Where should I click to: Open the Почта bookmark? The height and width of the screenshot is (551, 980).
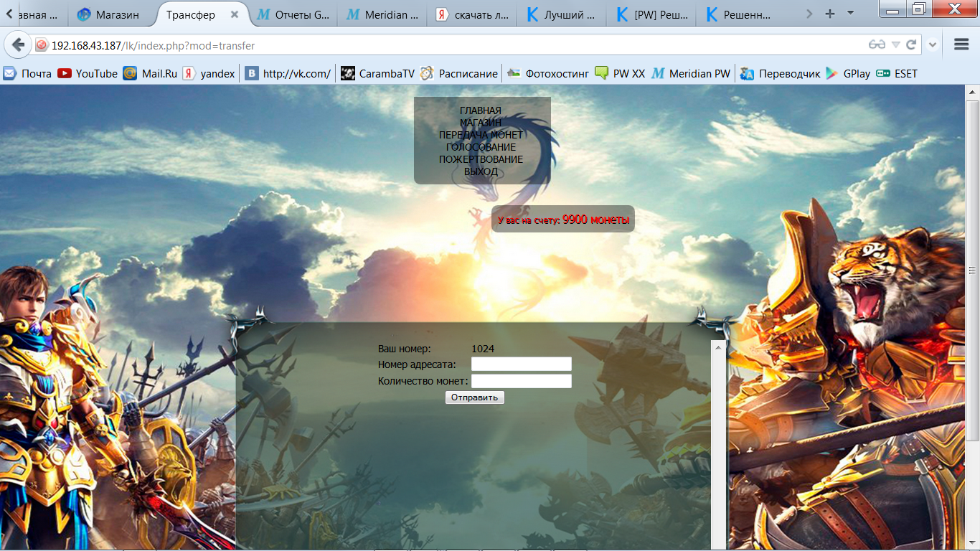[27, 73]
